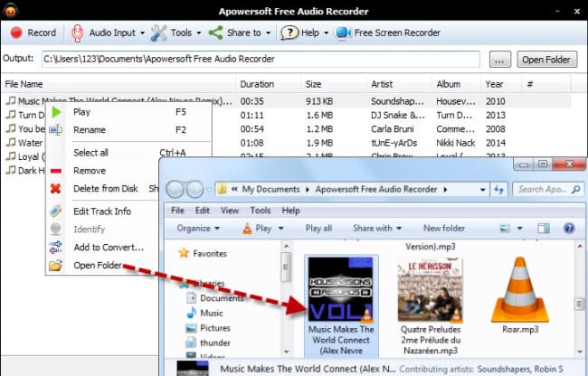Click the Rename icon in context menu
The width and height of the screenshot is (588, 376).
(x=55, y=130)
